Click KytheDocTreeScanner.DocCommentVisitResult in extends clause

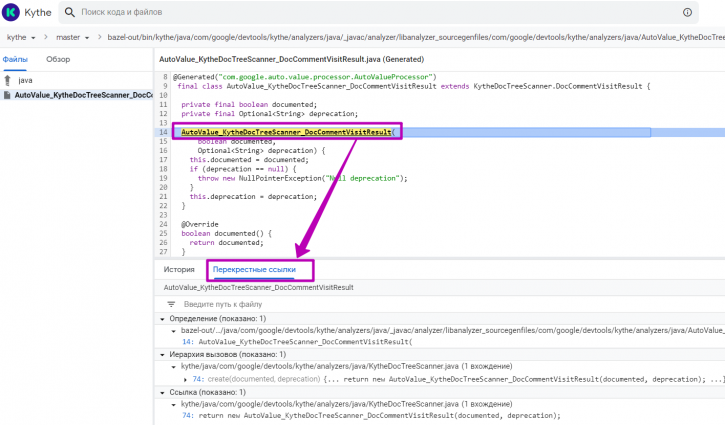point(558,86)
